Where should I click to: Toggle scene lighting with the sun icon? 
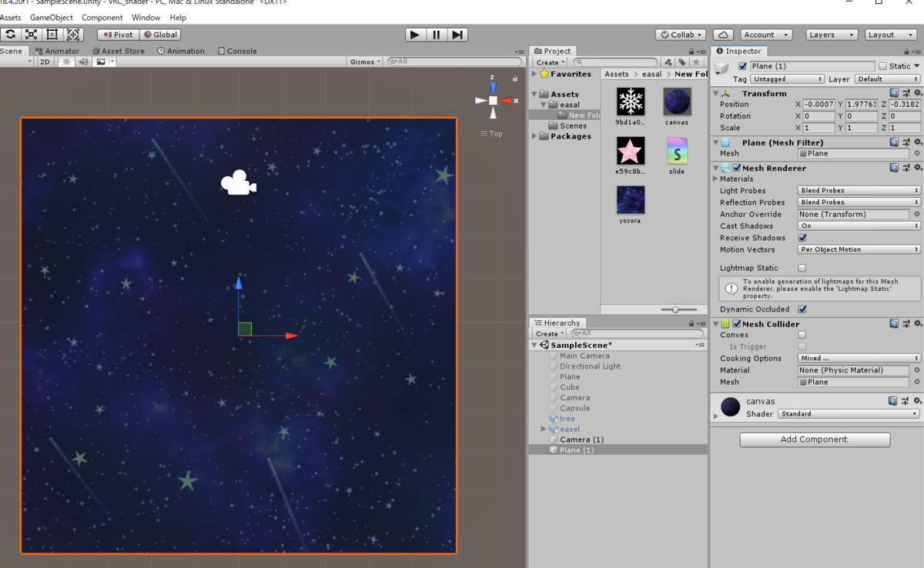pos(66,62)
